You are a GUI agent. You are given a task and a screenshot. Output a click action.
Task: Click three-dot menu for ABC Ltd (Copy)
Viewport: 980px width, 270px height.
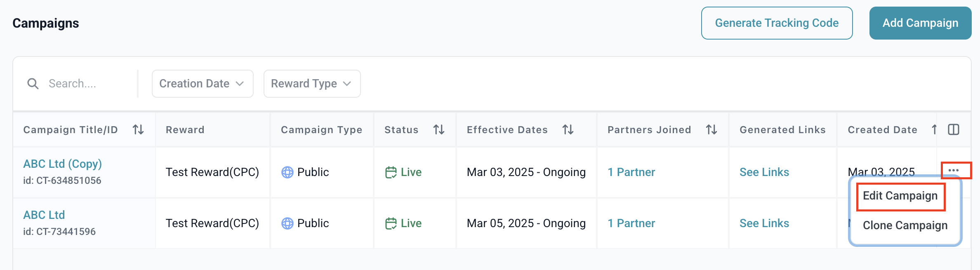click(x=954, y=170)
